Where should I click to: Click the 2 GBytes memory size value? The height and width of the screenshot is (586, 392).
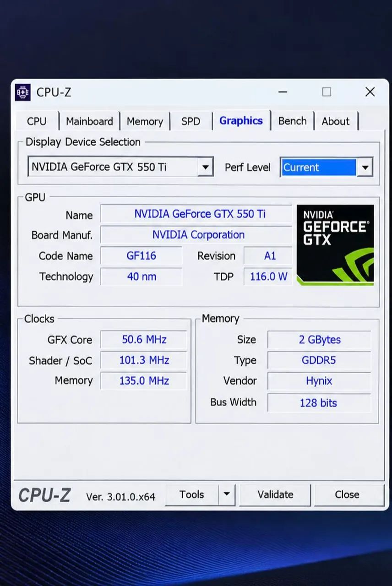tap(319, 340)
